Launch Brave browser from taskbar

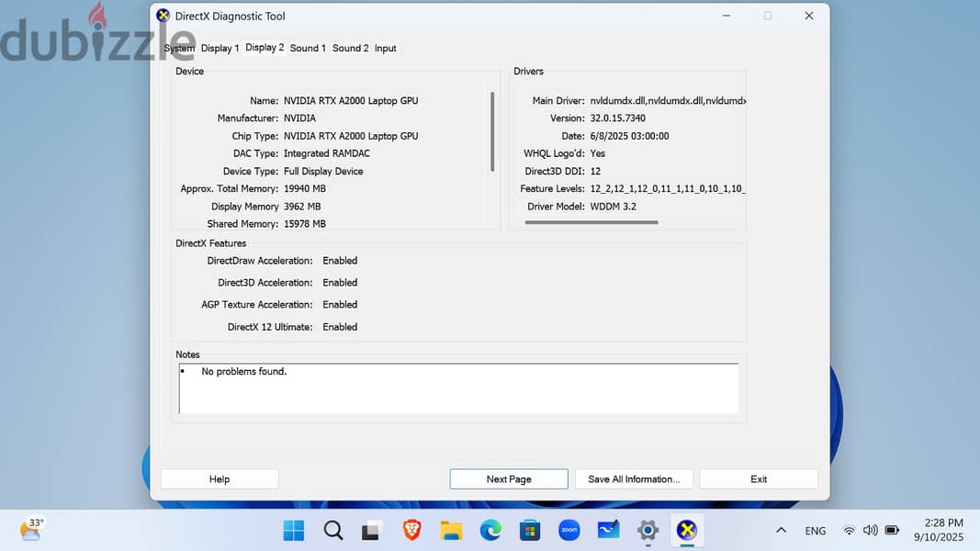411,531
